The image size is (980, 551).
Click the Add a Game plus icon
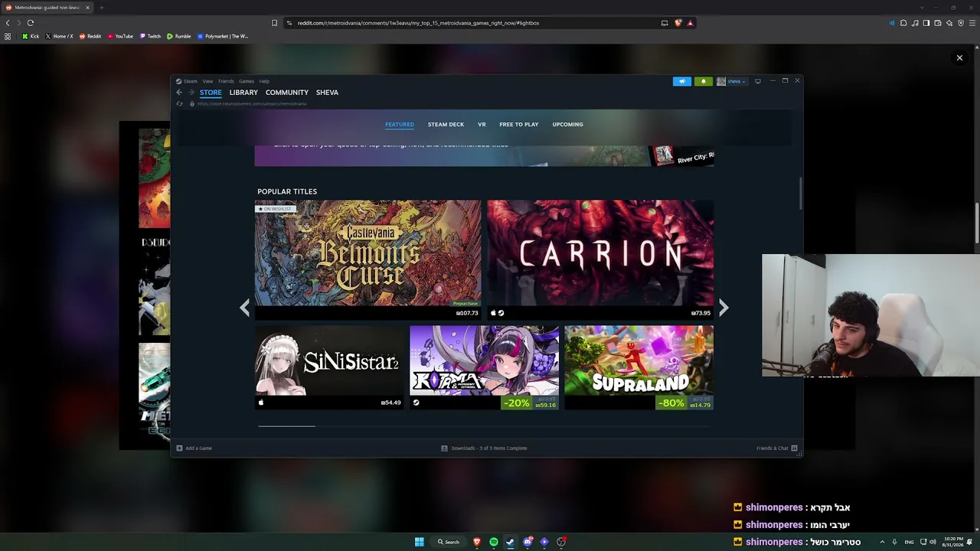point(179,448)
